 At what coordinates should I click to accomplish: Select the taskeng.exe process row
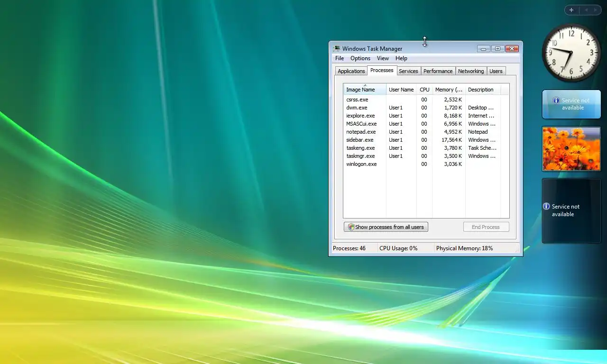coord(422,148)
